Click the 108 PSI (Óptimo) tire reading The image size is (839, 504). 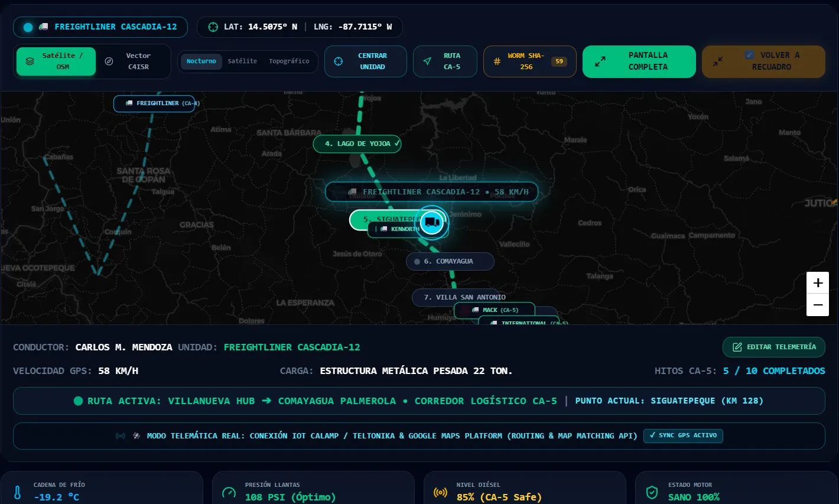[x=291, y=498]
